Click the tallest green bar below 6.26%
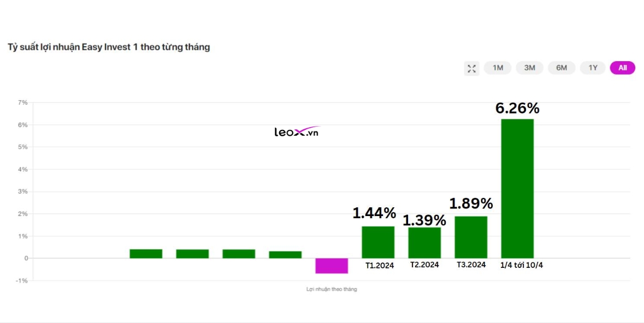644x323 pixels. [x=517, y=188]
